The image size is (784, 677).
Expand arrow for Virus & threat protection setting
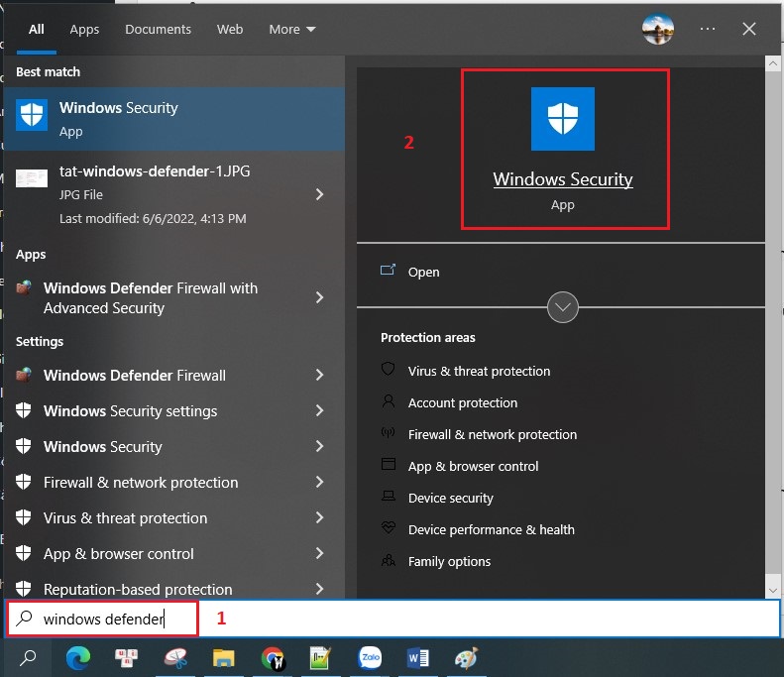[x=319, y=517]
